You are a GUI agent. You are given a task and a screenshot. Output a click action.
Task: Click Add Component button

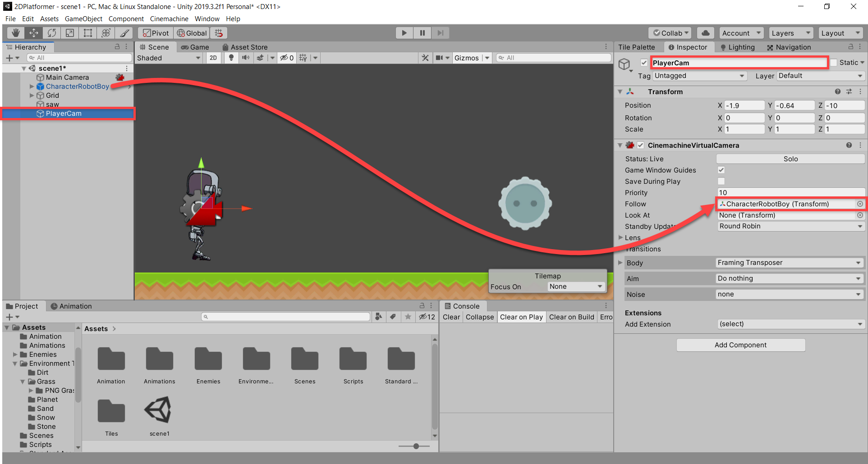[x=740, y=345]
